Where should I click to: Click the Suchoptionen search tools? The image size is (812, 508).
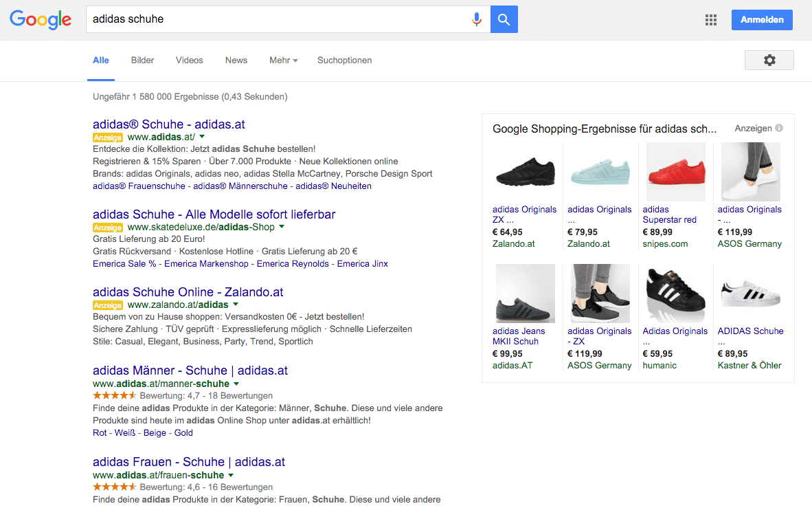[x=344, y=60]
